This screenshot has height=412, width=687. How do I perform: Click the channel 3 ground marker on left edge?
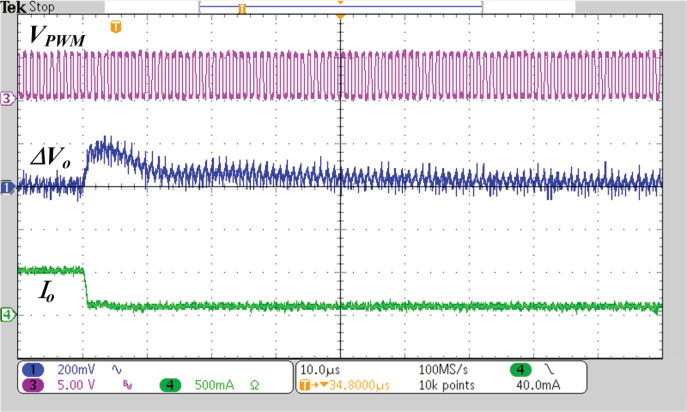(x=7, y=99)
